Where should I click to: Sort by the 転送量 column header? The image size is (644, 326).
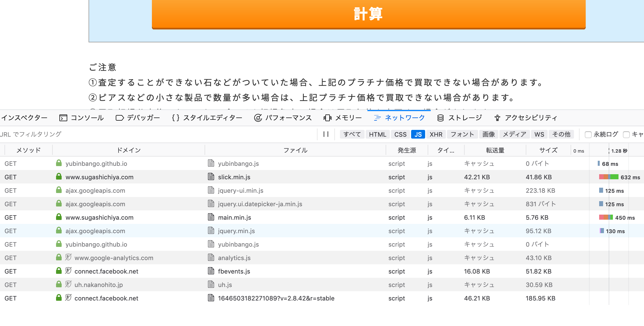coord(495,150)
